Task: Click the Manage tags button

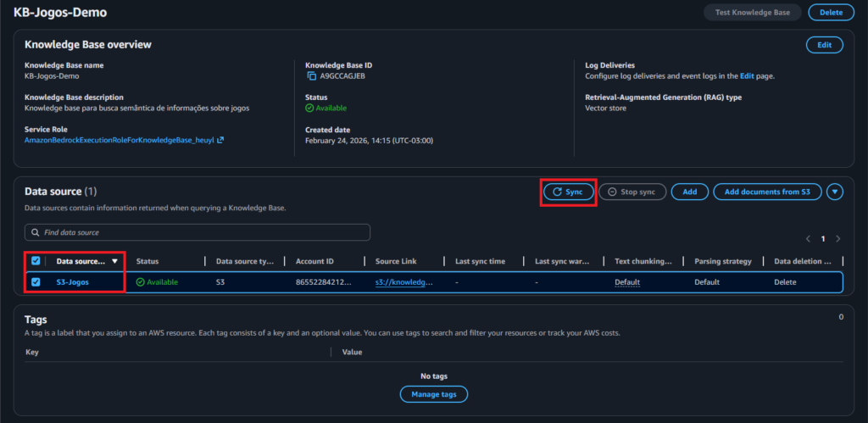Action: pyautogui.click(x=433, y=394)
